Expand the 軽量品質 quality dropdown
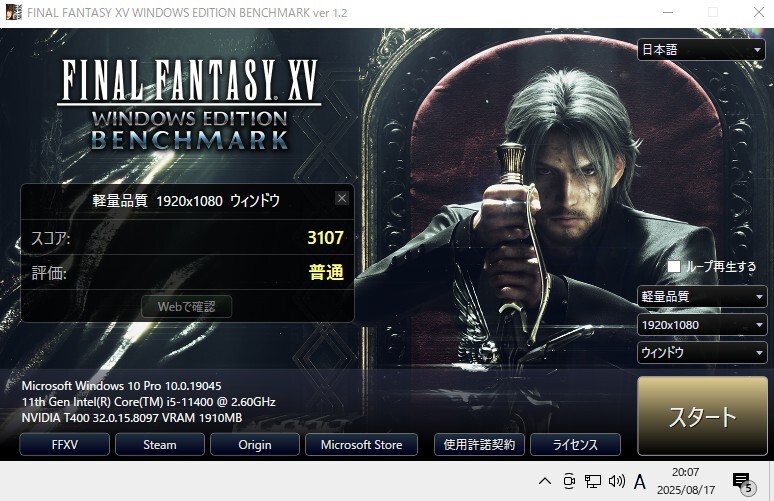This screenshot has height=501, width=774. click(x=701, y=296)
